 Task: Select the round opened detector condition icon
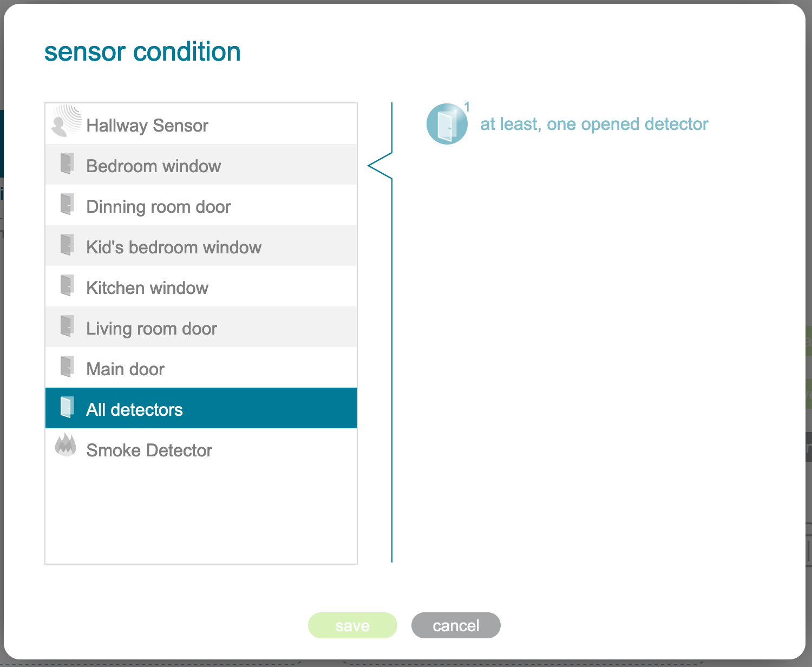click(447, 124)
